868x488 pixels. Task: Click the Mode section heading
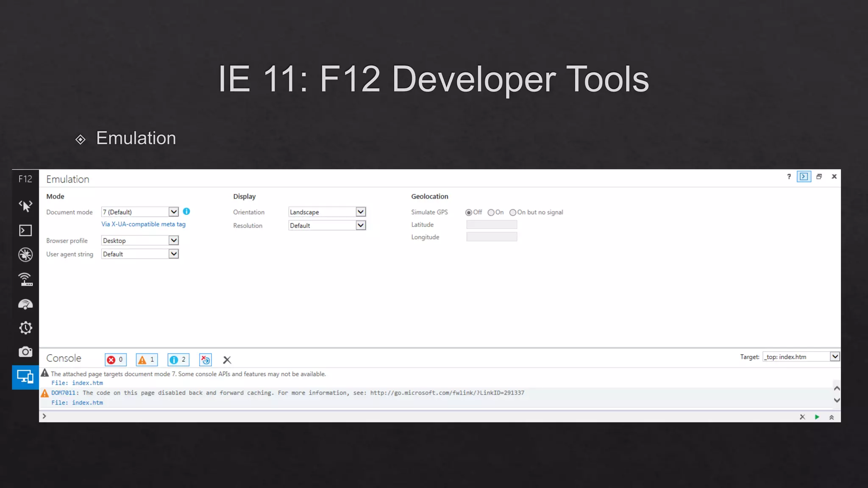pos(55,197)
